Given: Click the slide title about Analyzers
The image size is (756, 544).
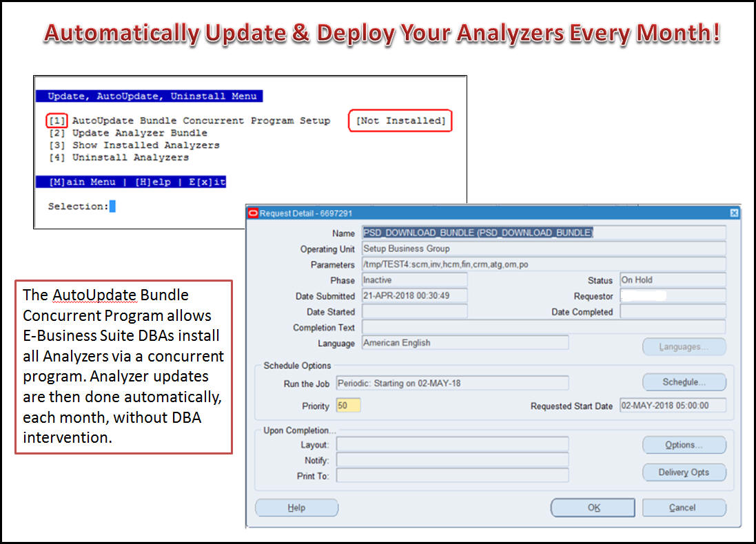Looking at the screenshot, I should tap(382, 33).
